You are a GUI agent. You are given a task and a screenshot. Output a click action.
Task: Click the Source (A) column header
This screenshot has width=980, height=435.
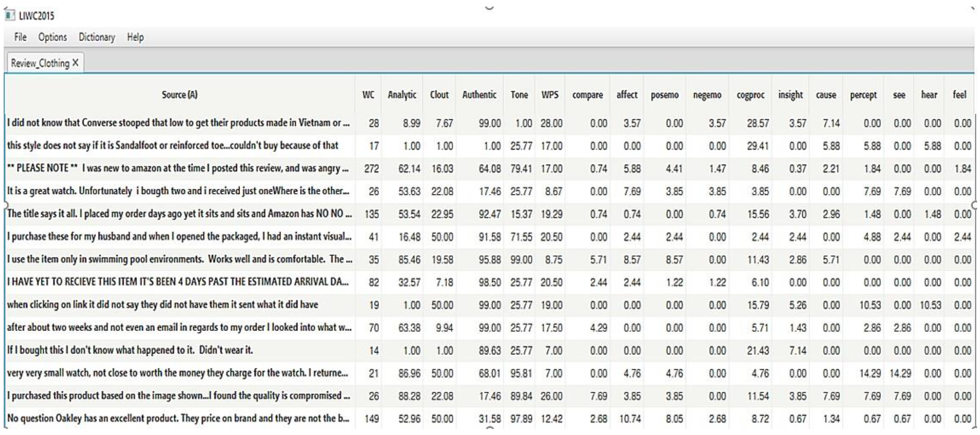pos(179,95)
